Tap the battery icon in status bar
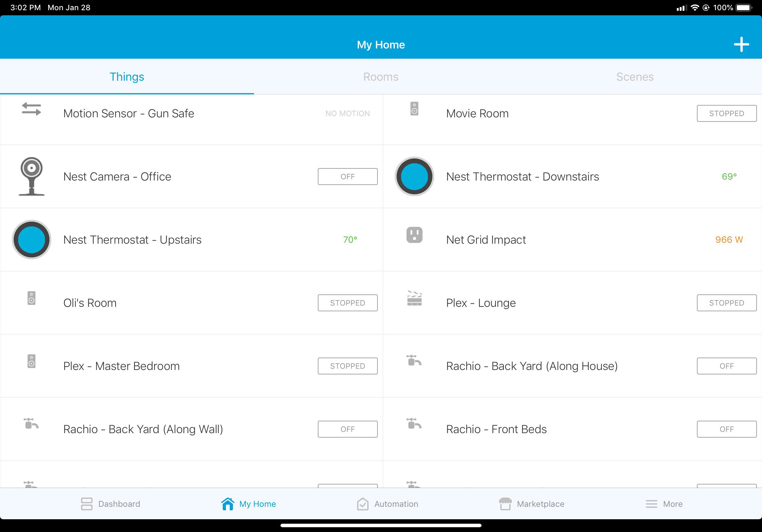Viewport: 762px width, 532px height. tap(744, 7)
